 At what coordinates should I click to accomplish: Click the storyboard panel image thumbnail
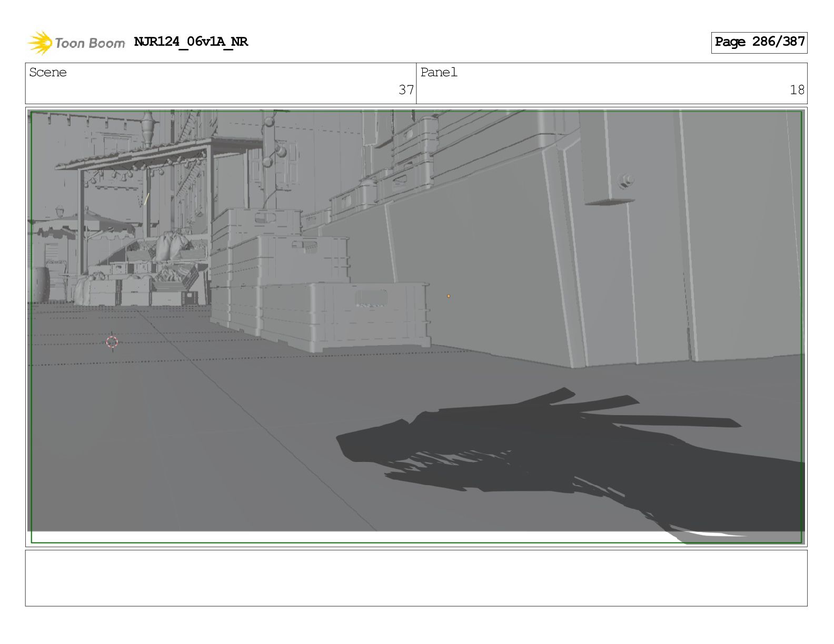point(416,327)
